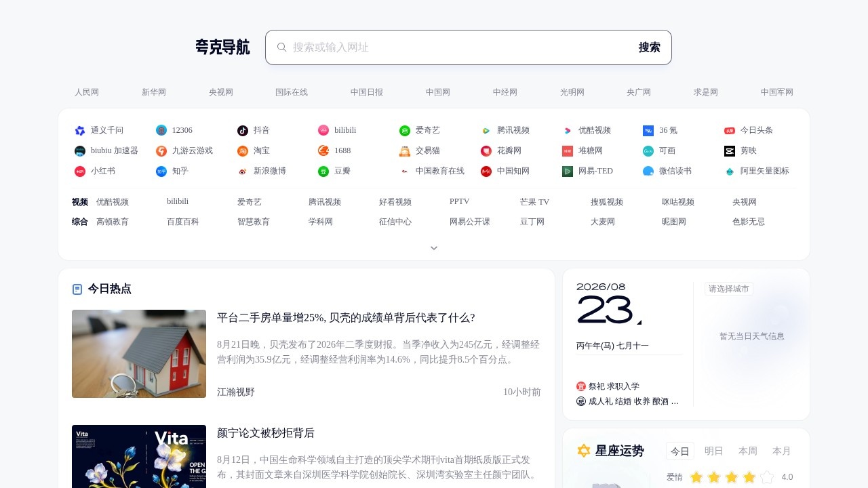The image size is (868, 488).
Task: Open the PPTV link
Action: pos(459,201)
